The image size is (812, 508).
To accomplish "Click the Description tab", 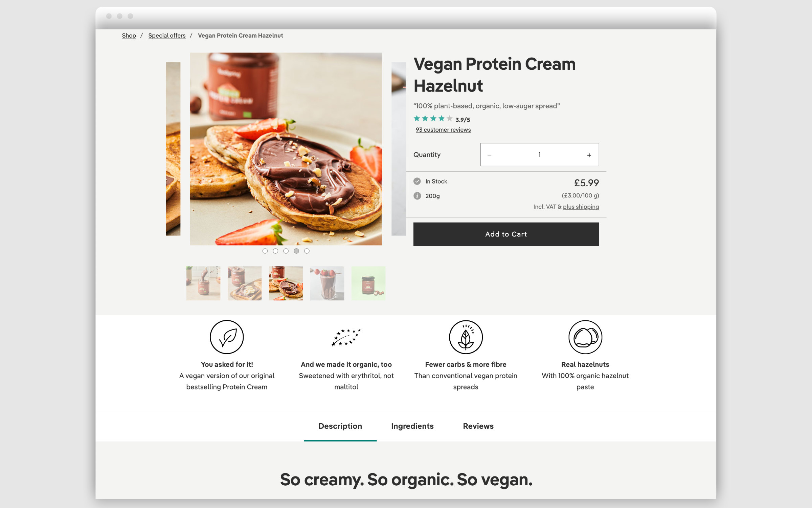I will tap(340, 426).
